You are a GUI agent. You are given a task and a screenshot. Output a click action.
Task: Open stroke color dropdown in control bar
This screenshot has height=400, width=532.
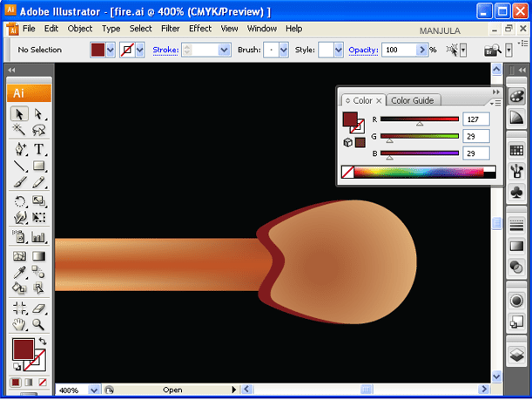140,50
